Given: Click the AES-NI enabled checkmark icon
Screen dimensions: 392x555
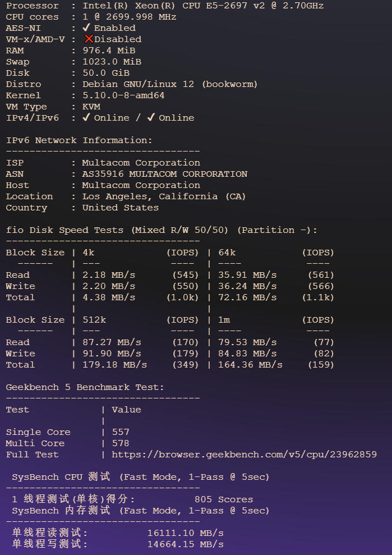Looking at the screenshot, I should [x=86, y=28].
